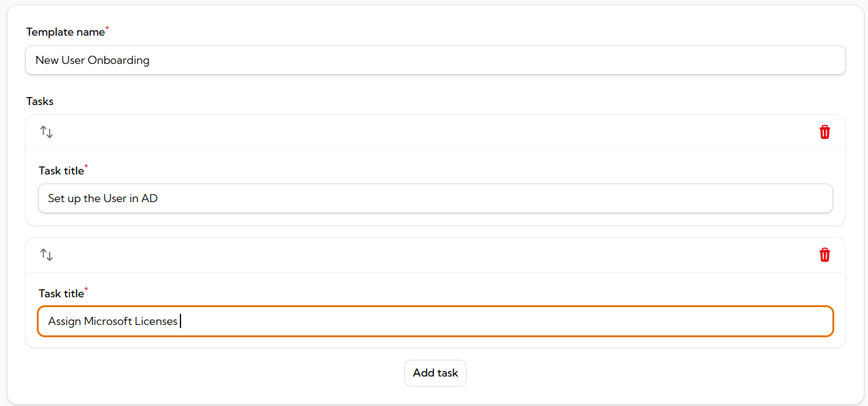The height and width of the screenshot is (406, 868).
Task: Click the required asterisk beside Template name
Action: point(107,27)
